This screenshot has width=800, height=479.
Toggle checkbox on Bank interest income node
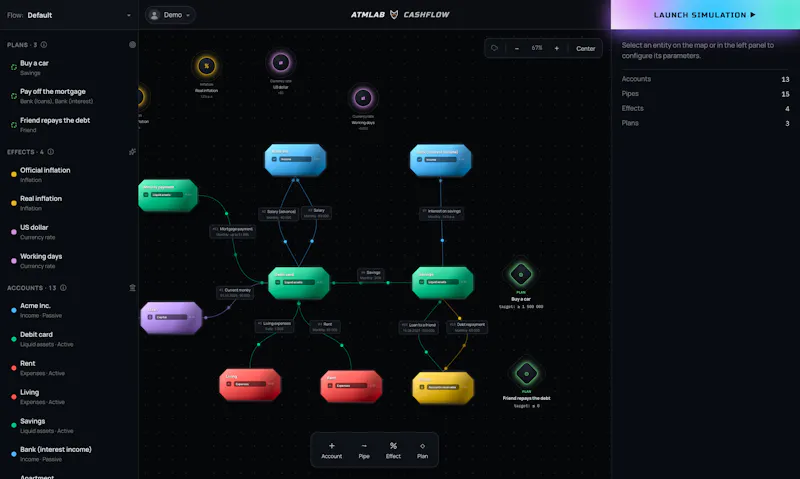click(x=420, y=160)
